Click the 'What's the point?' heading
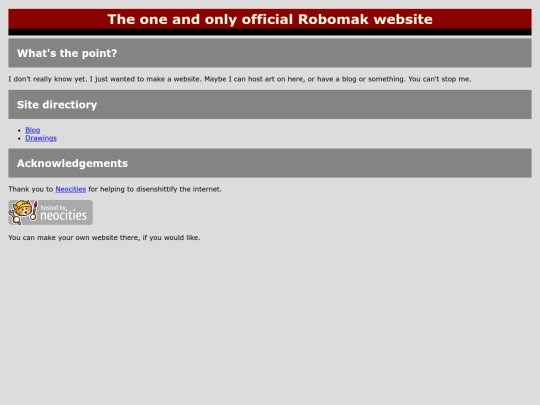The width and height of the screenshot is (540, 405). pyautogui.click(x=270, y=53)
